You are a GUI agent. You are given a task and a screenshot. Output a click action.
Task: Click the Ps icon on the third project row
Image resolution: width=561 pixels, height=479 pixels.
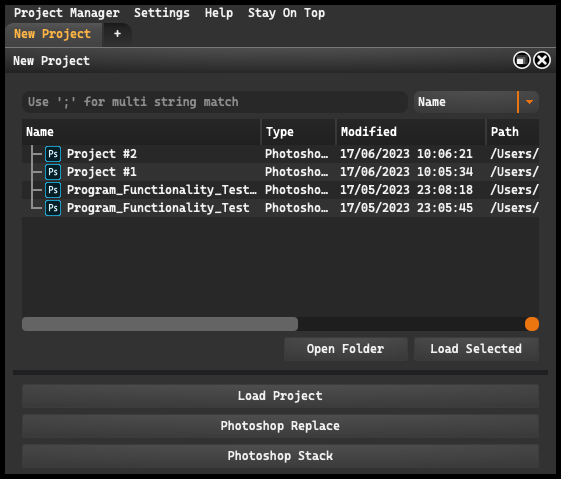pyautogui.click(x=53, y=190)
